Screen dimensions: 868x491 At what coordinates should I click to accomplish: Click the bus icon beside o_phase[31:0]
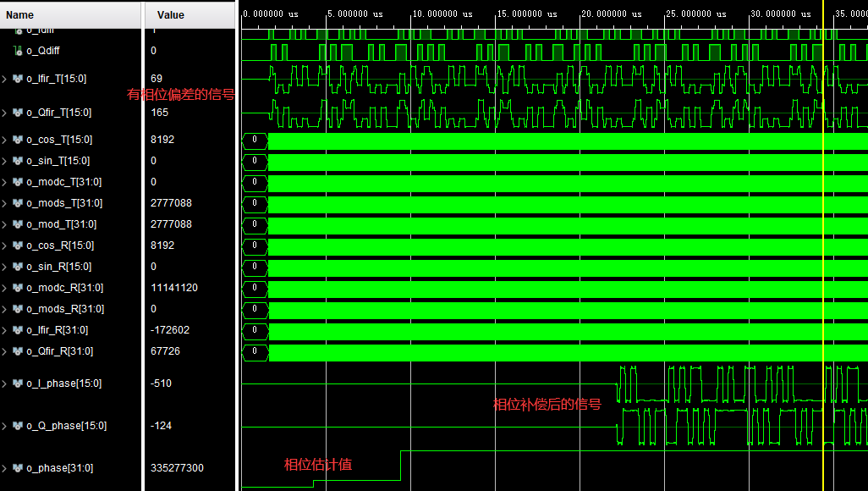click(x=18, y=468)
